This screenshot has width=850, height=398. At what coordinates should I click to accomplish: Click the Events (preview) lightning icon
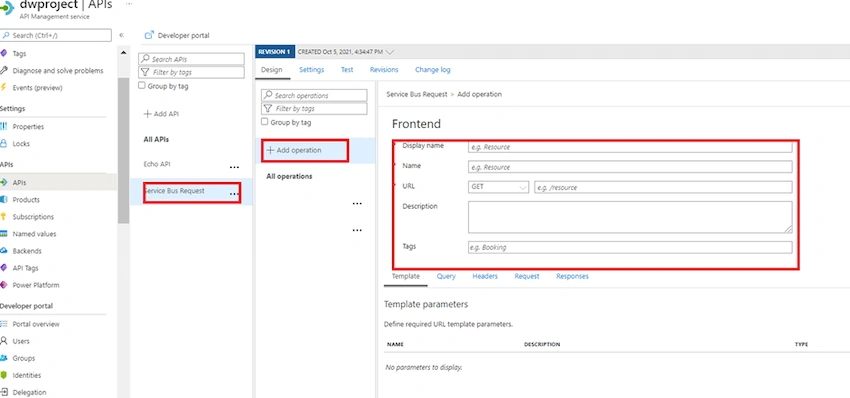(4, 88)
